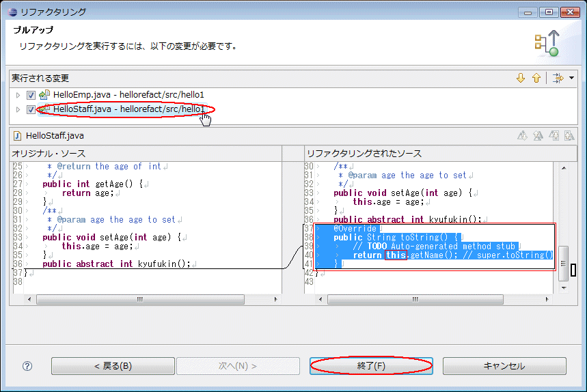Click the first compare viewer toolbar icon
This screenshot has width=587, height=392.
pyautogui.click(x=522, y=135)
